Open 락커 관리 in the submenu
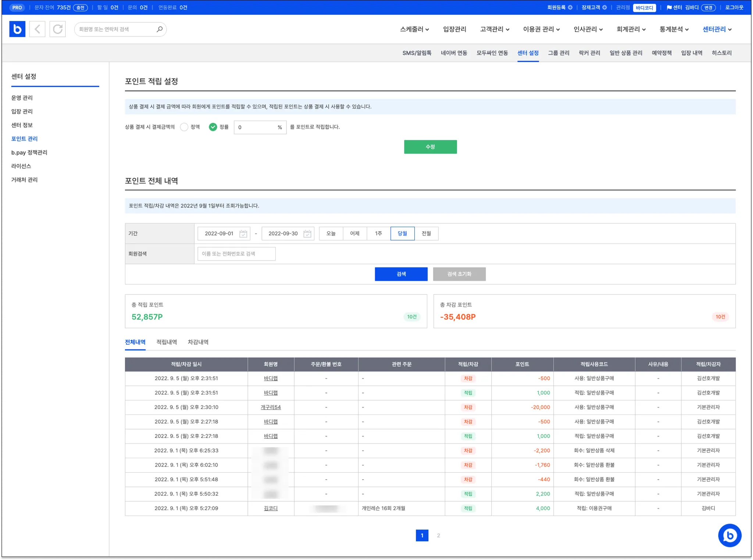 point(589,53)
